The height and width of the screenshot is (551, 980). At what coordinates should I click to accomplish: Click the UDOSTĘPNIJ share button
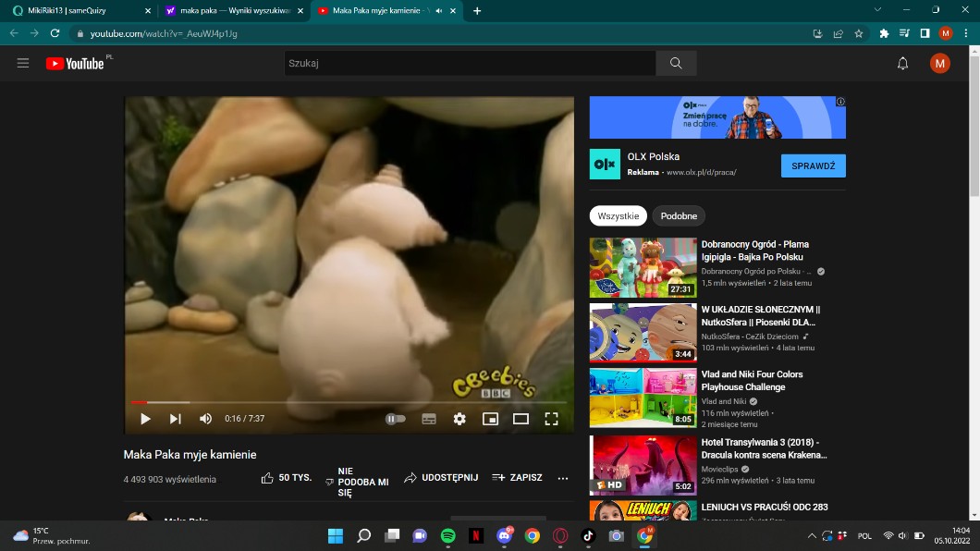(441, 478)
